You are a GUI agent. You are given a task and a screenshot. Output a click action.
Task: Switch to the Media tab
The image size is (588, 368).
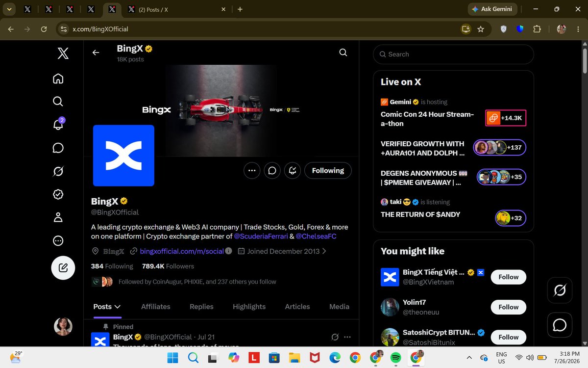[339, 307]
